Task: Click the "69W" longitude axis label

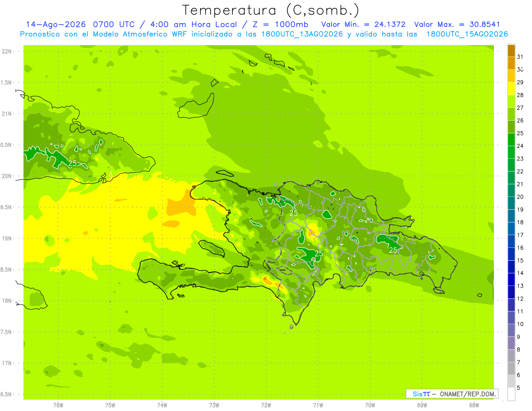Action: coord(422,405)
